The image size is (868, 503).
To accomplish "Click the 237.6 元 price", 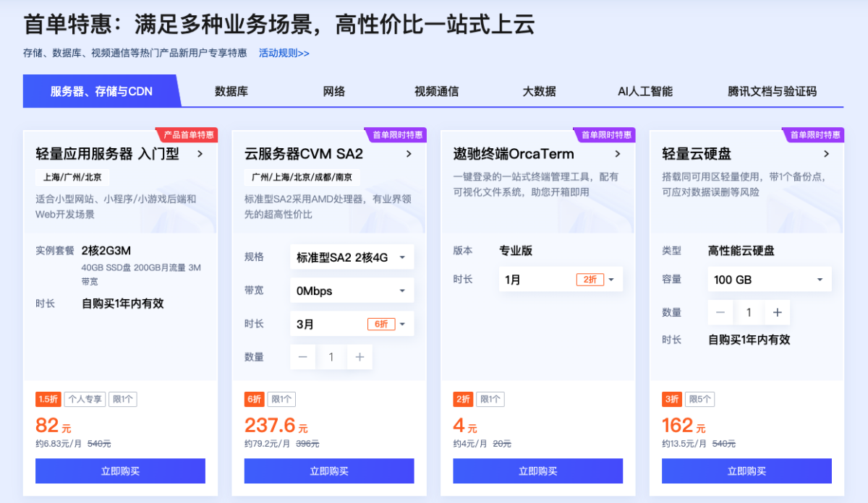I will [x=276, y=425].
